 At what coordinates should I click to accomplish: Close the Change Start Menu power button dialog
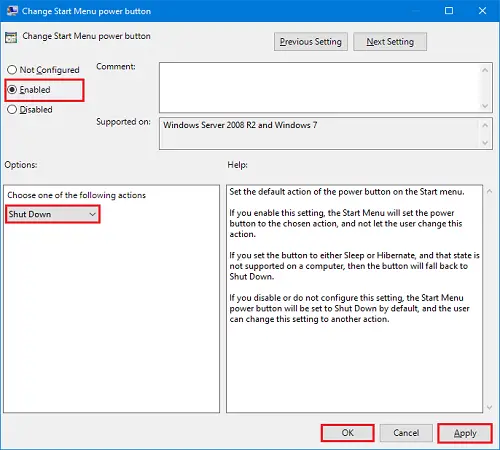tap(482, 11)
